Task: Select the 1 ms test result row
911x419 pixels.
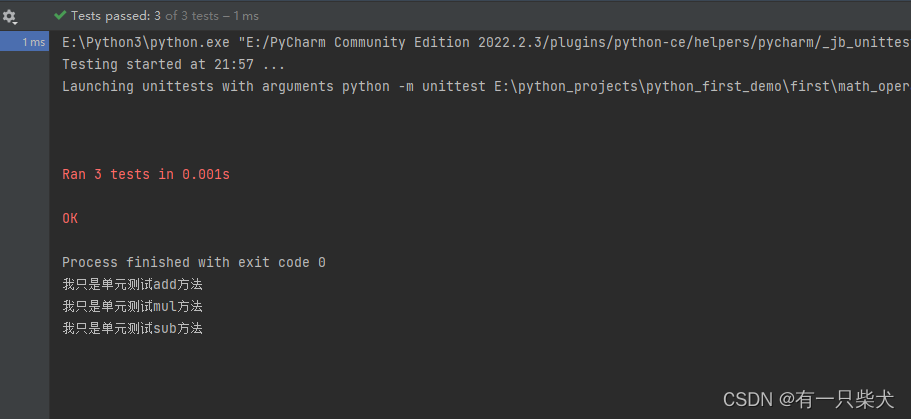Action: (24, 42)
